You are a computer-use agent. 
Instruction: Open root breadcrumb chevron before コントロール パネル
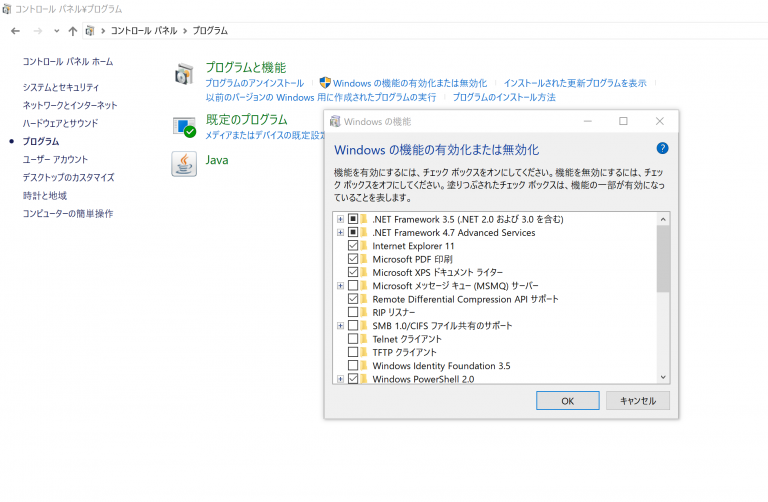click(x=103, y=31)
